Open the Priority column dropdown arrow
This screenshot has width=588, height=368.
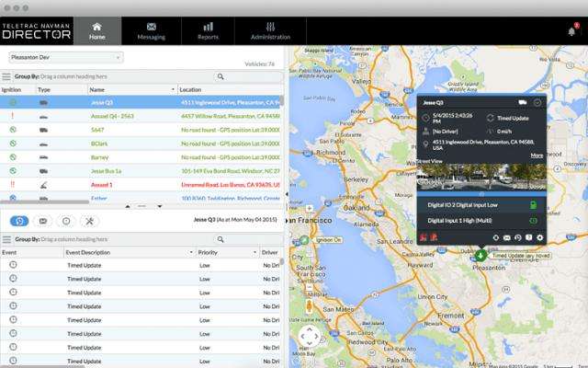[x=254, y=253]
